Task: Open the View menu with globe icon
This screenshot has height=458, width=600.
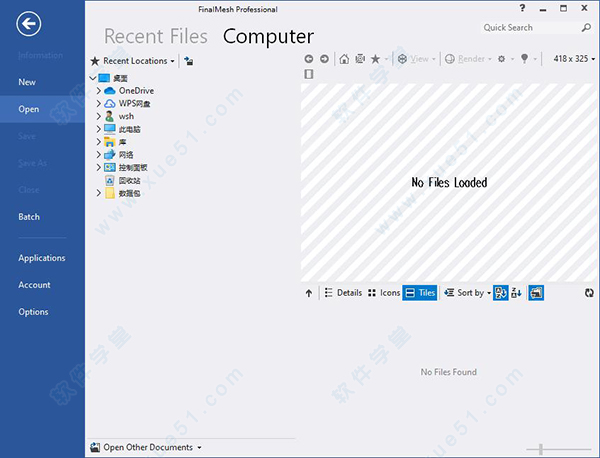Action: tap(416, 59)
